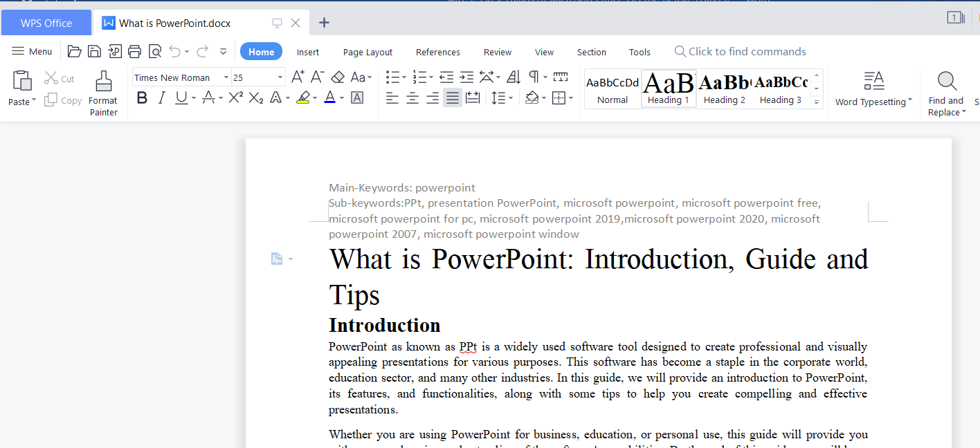The width and height of the screenshot is (980, 448).
Task: Click the yellow text highlight color
Action: click(302, 97)
